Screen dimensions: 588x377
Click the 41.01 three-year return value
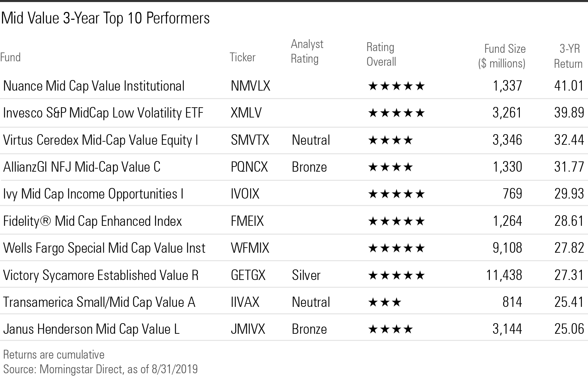pos(569,86)
